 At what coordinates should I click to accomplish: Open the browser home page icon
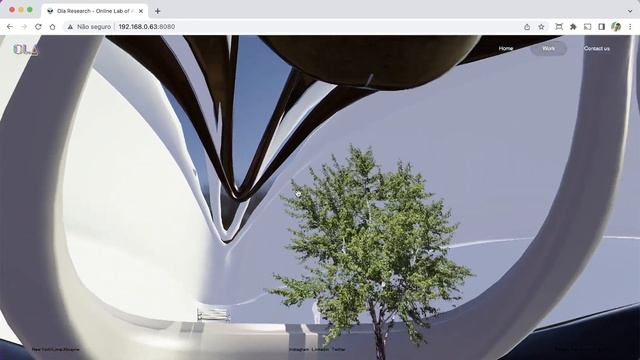[53, 27]
